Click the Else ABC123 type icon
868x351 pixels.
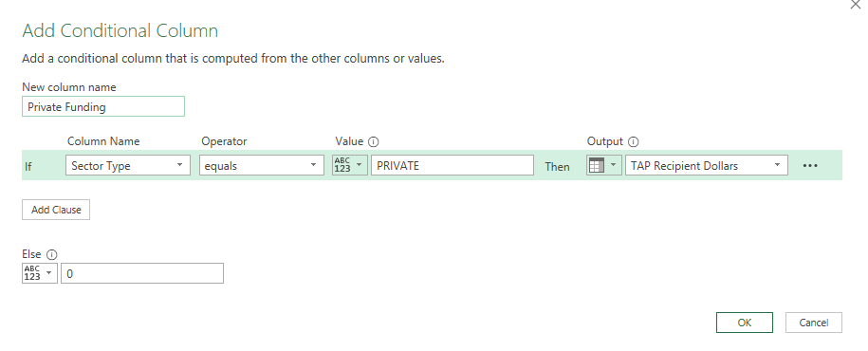[x=32, y=273]
